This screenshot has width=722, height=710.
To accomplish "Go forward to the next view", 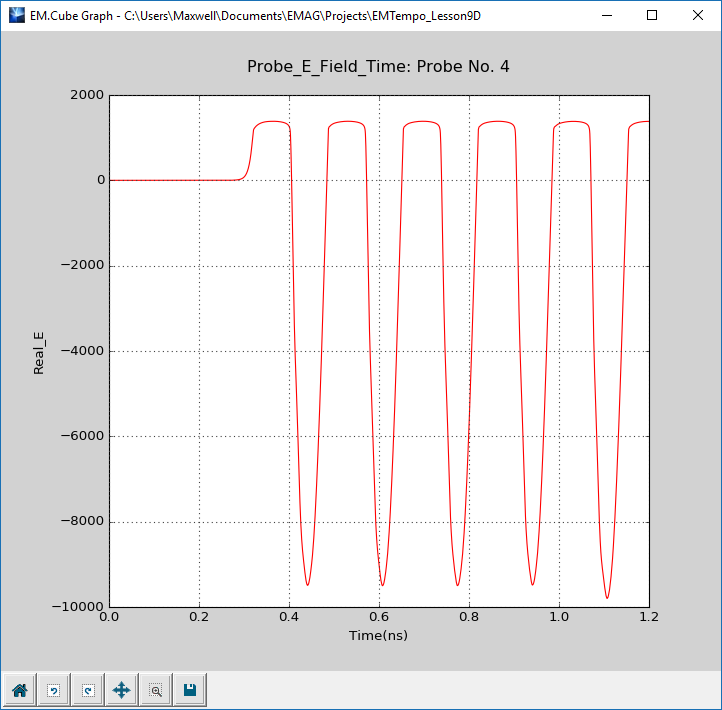I will 87,690.
